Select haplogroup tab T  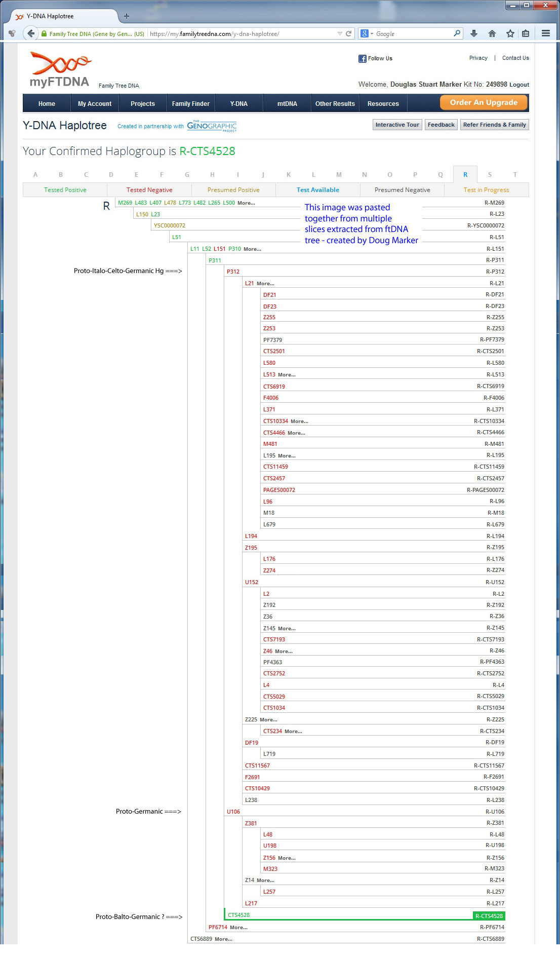(x=515, y=174)
